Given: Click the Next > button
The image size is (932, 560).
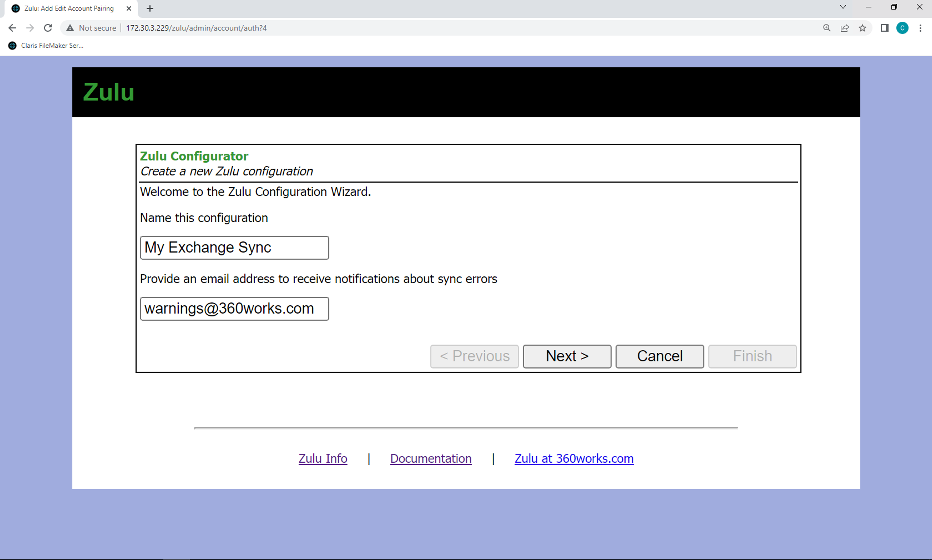Looking at the screenshot, I should (567, 356).
